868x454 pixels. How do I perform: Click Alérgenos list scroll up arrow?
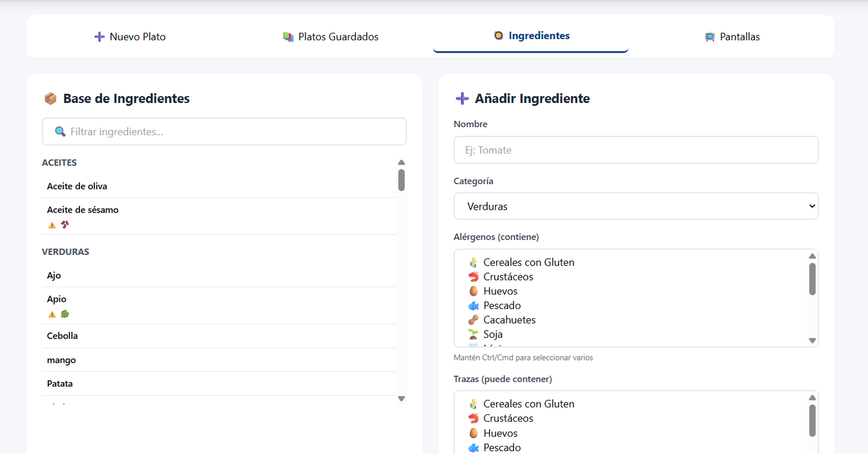812,256
